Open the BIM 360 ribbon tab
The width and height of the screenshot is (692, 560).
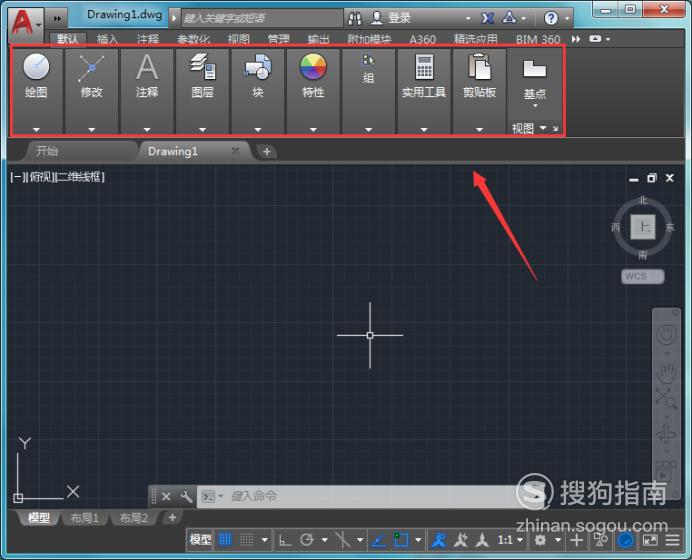(x=538, y=40)
